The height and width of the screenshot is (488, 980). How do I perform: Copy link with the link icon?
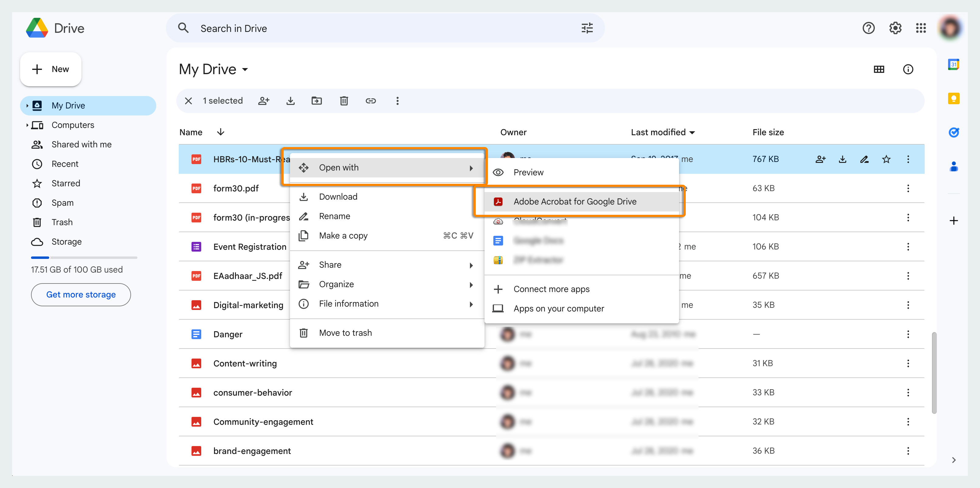click(371, 101)
